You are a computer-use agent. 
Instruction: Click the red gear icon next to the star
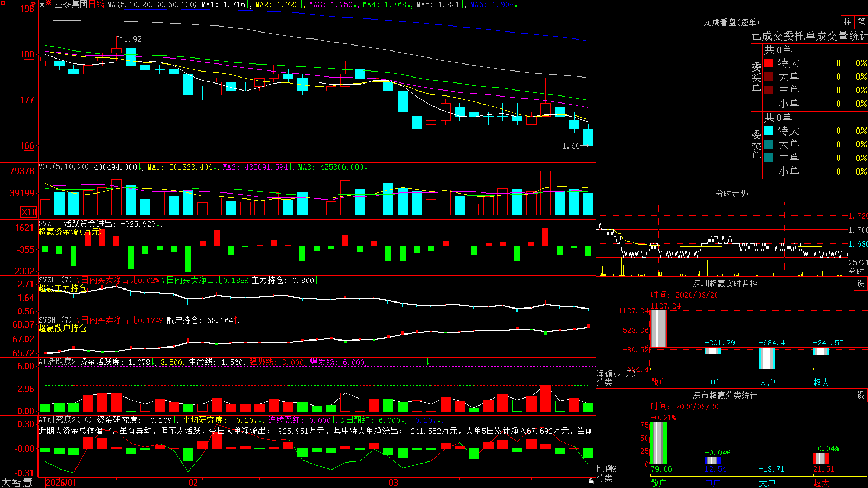coord(49,4)
